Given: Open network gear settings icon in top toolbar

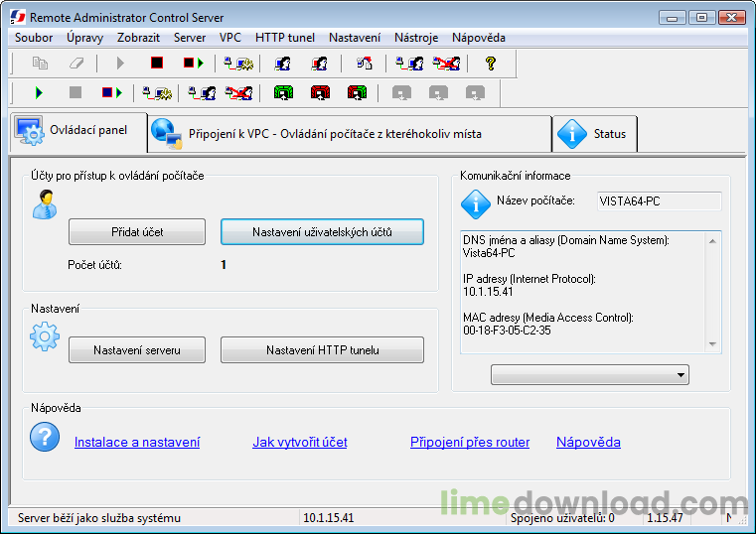Looking at the screenshot, I should pyautogui.click(x=238, y=64).
